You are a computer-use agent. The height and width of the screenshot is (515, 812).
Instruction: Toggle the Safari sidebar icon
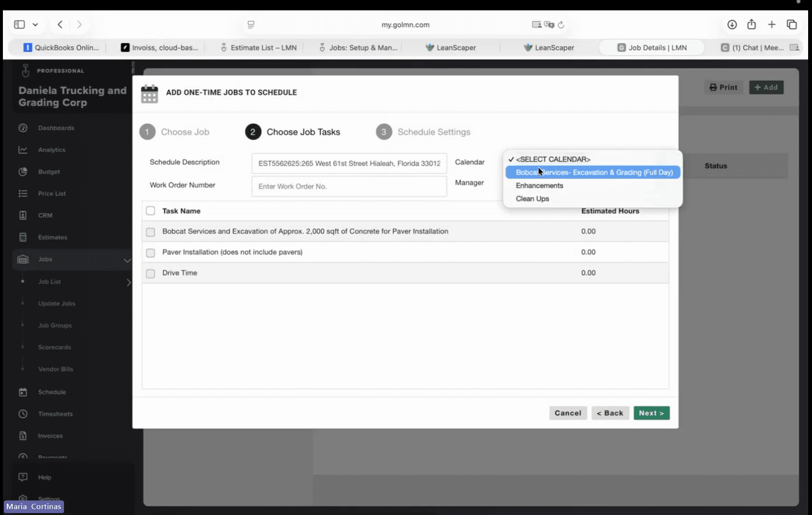point(19,24)
